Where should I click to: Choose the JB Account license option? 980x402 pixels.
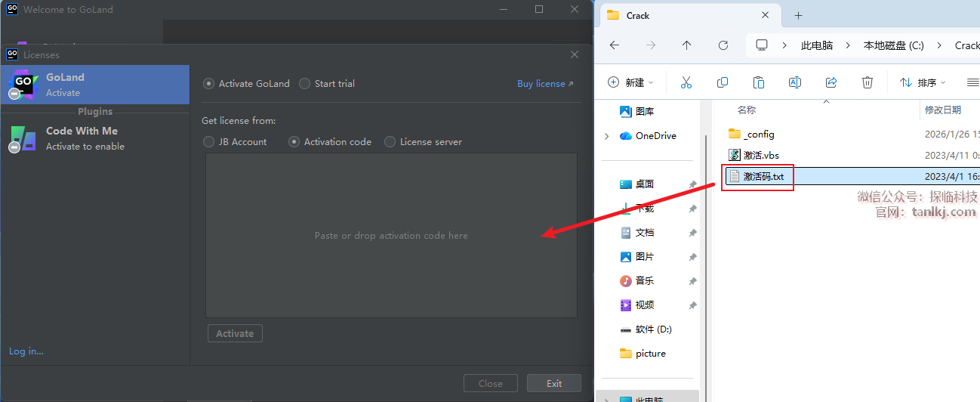pyautogui.click(x=209, y=142)
